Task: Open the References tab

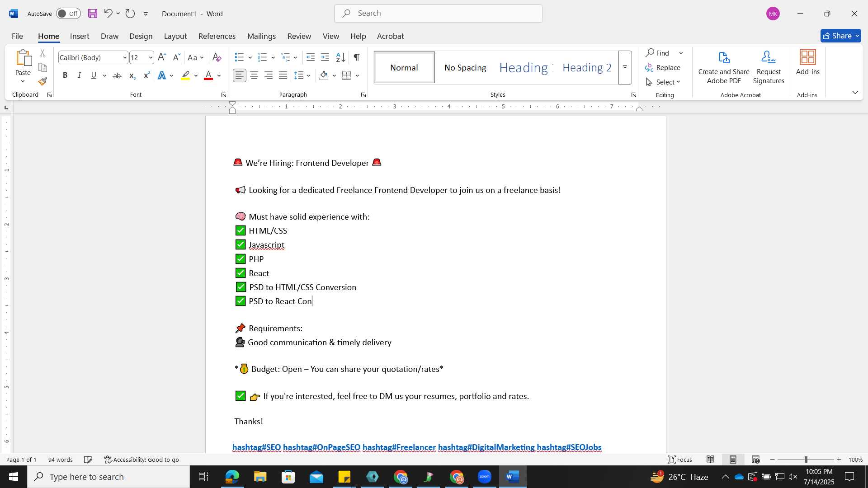Action: (217, 36)
